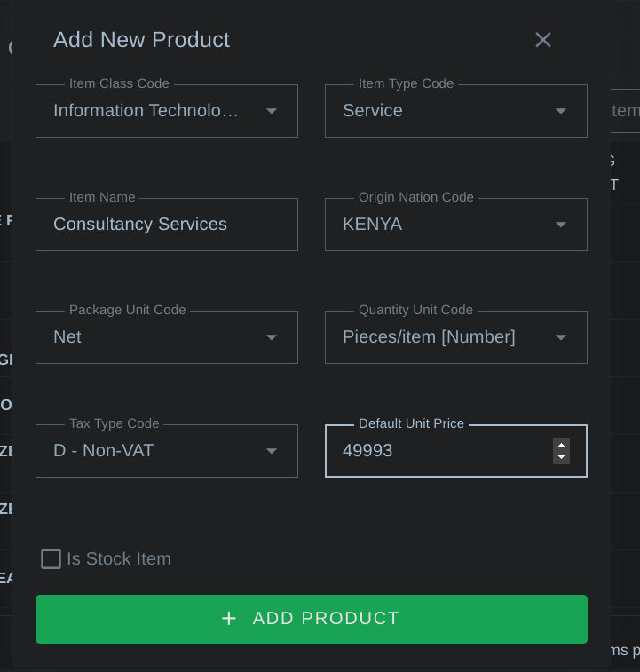Select the Information Technology item class value
This screenshot has width=640, height=672.
(146, 111)
